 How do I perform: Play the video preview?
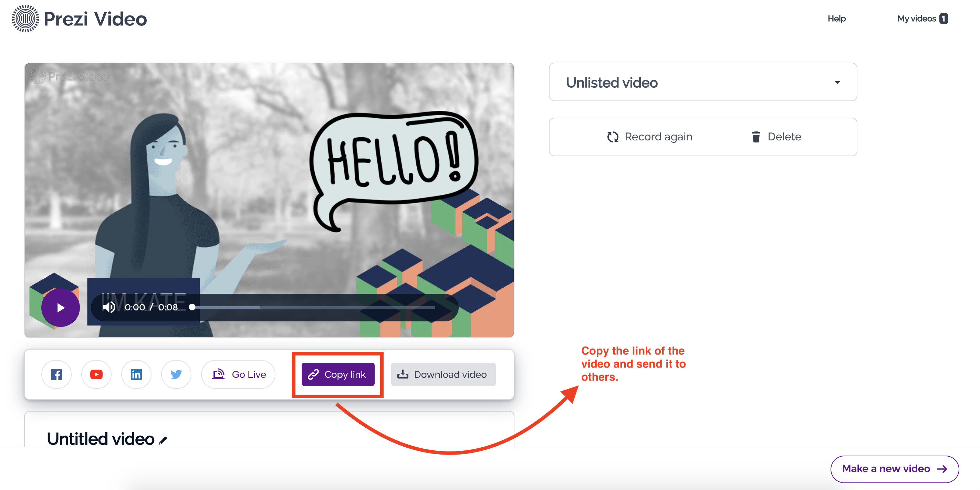tap(61, 308)
